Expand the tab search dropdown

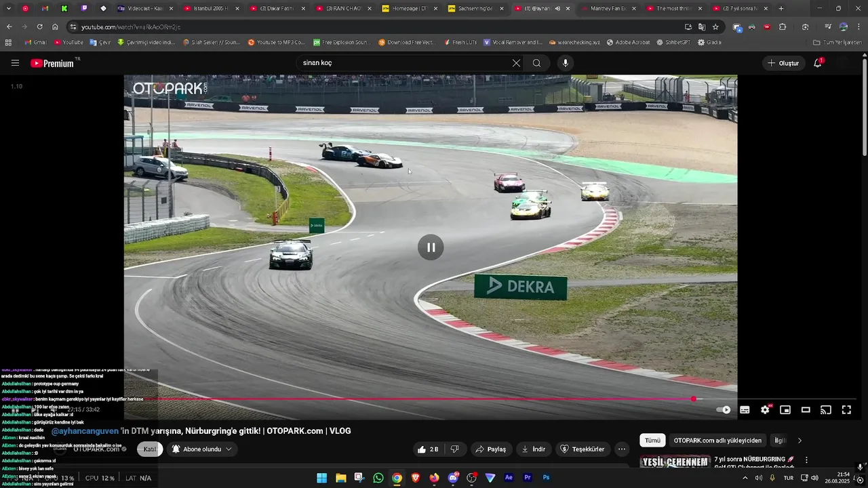[x=9, y=8]
